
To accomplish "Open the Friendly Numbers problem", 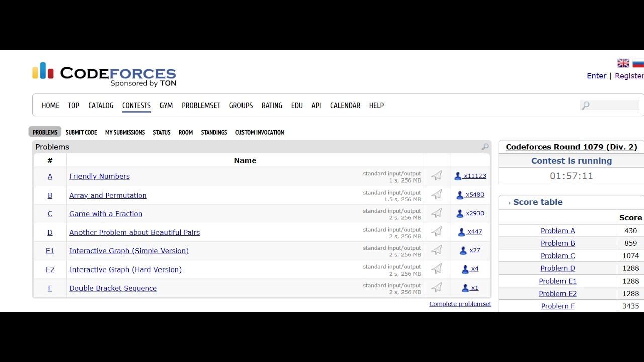I will 100,176.
